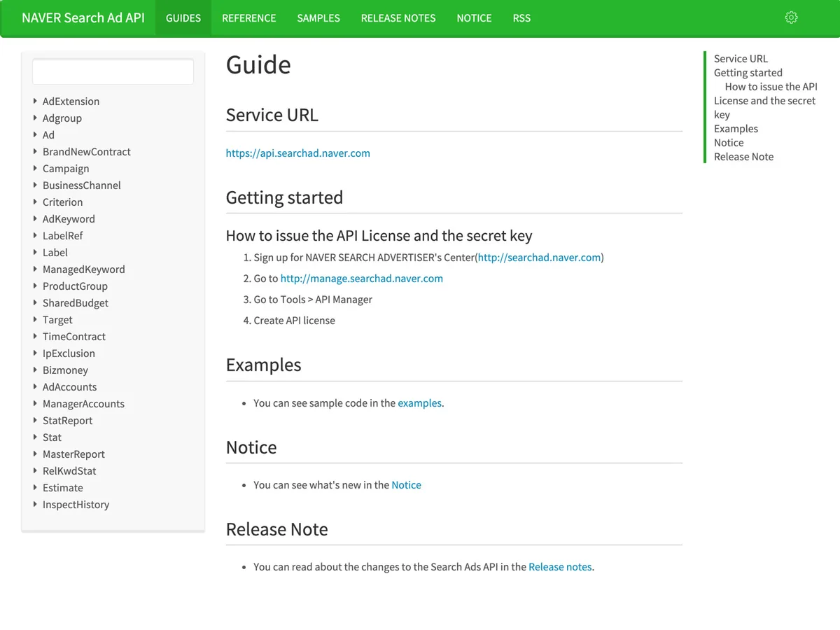Switch to the REFERENCE tab
The image size is (840, 630).
[249, 18]
